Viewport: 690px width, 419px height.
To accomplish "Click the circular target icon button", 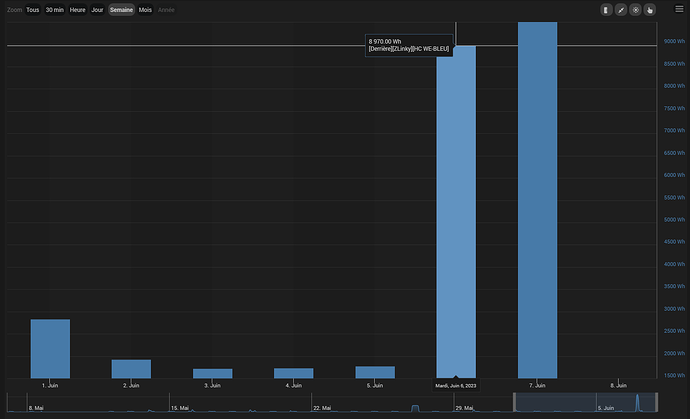I will [x=635, y=10].
